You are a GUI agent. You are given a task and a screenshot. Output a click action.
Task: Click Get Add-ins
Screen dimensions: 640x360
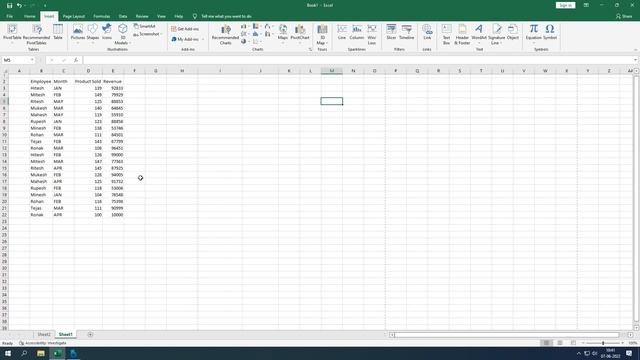pyautogui.click(x=185, y=29)
